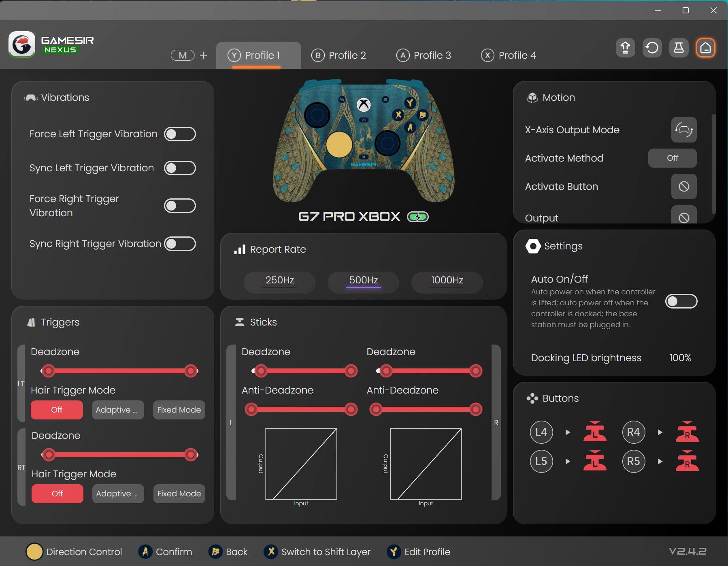Select the LT trigger side tab
728x566 pixels.
21,383
